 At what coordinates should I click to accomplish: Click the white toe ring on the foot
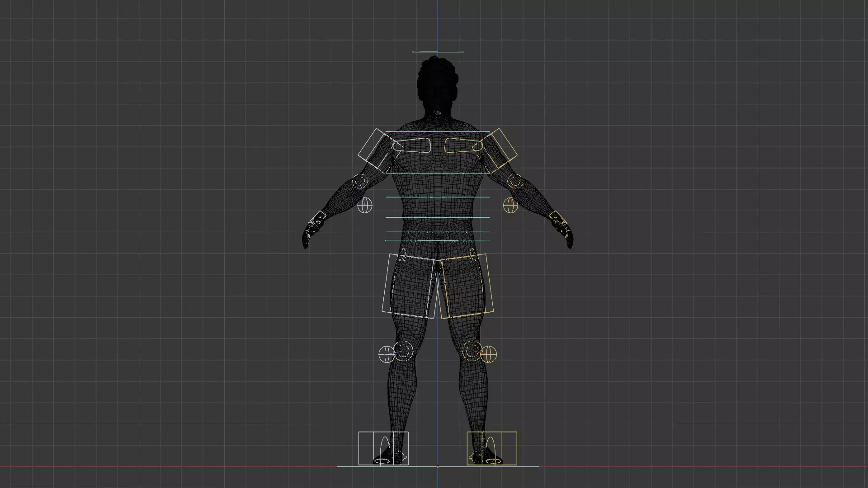pos(382,461)
